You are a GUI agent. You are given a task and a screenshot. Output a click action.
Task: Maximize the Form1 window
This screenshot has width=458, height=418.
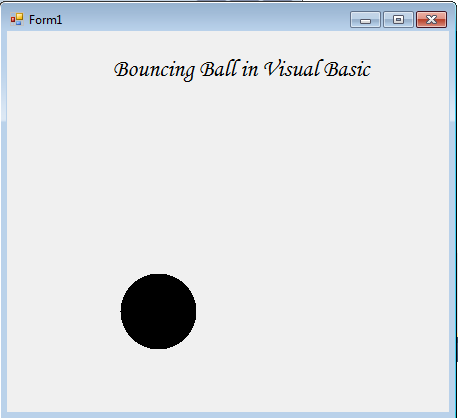pos(398,20)
